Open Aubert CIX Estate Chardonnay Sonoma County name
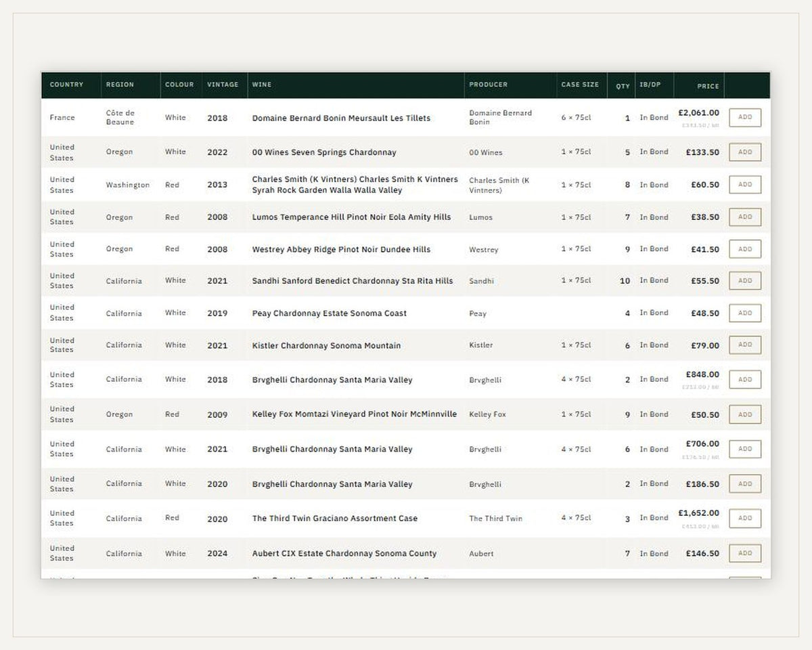This screenshot has width=812, height=650. coord(344,553)
